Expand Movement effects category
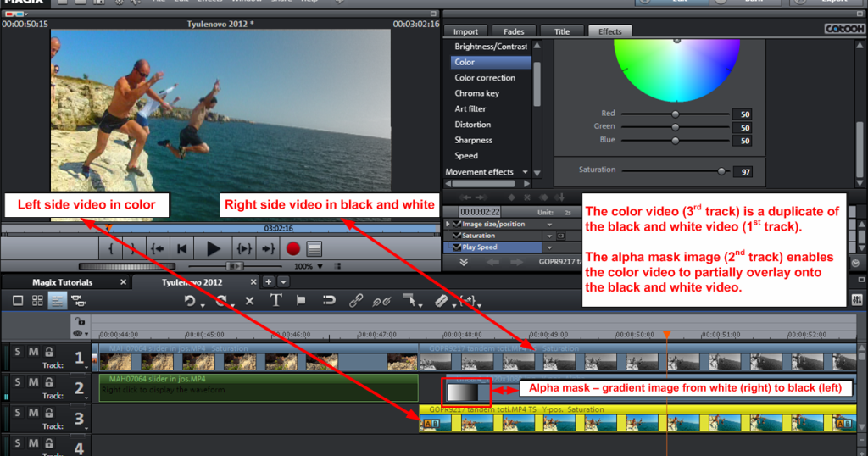Screen dimensions: 868x456 [x=525, y=172]
